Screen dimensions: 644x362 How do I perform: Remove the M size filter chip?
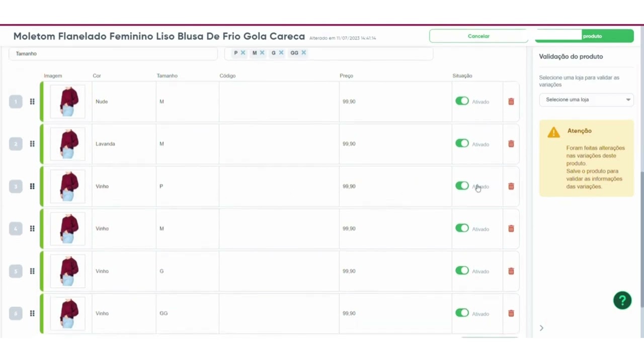pyautogui.click(x=262, y=52)
